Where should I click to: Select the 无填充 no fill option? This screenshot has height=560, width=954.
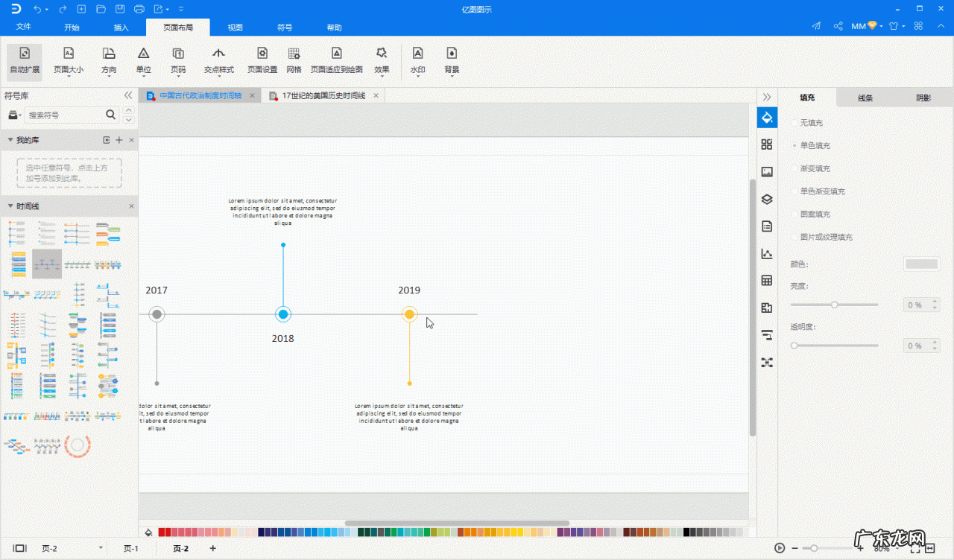pyautogui.click(x=811, y=123)
